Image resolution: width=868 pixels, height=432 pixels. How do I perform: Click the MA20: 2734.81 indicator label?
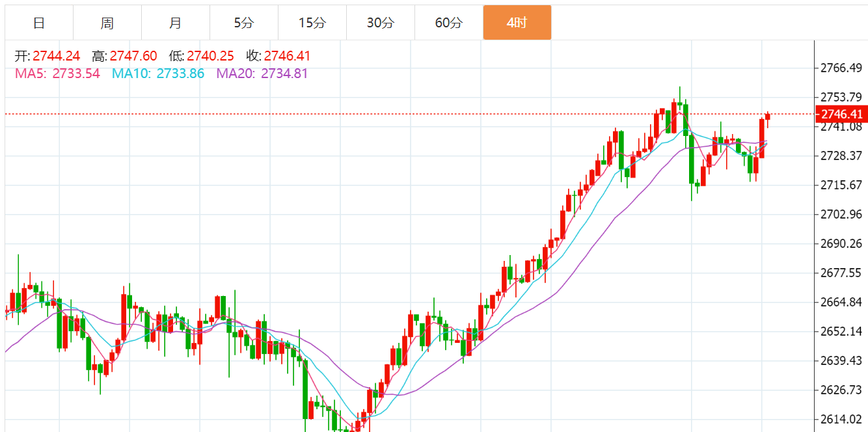tap(262, 74)
